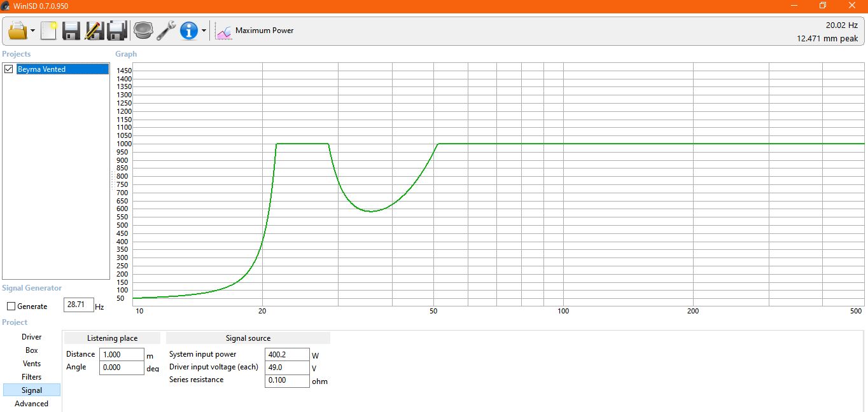The height and width of the screenshot is (412, 868).
Task: Click Save As floppy-with-pencil icon
Action: coord(94,30)
